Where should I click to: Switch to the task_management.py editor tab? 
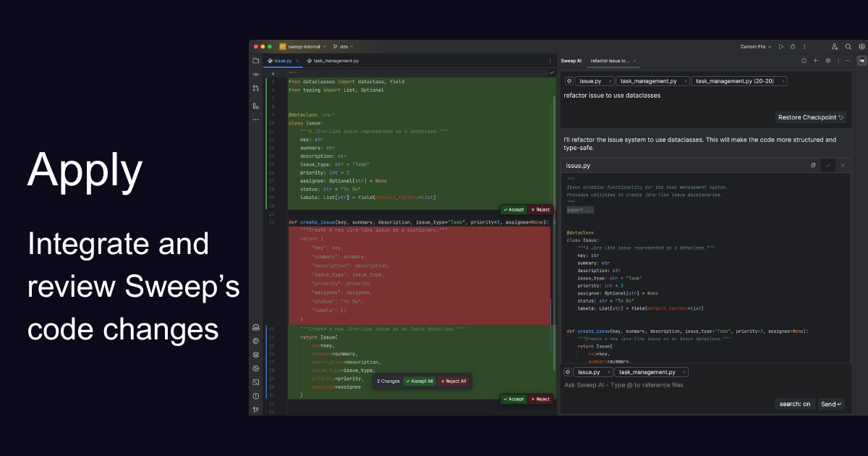333,61
